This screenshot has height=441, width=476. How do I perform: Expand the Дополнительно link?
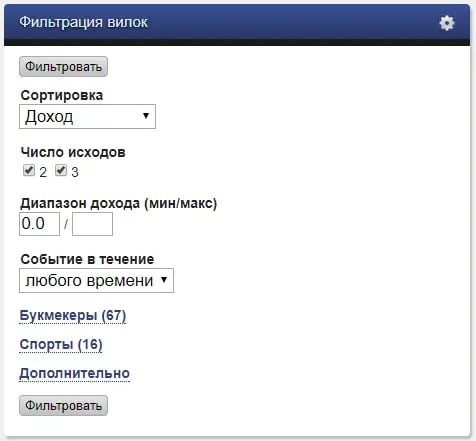point(74,373)
